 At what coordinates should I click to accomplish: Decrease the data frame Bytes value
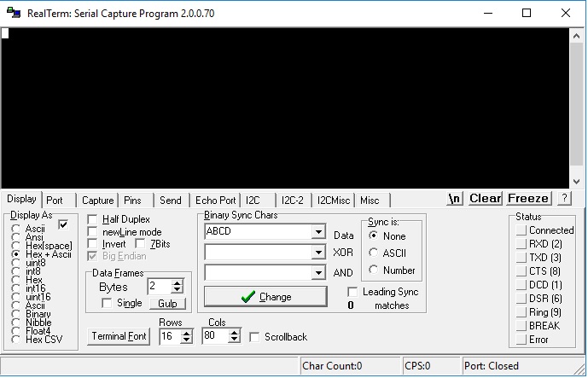coord(177,290)
